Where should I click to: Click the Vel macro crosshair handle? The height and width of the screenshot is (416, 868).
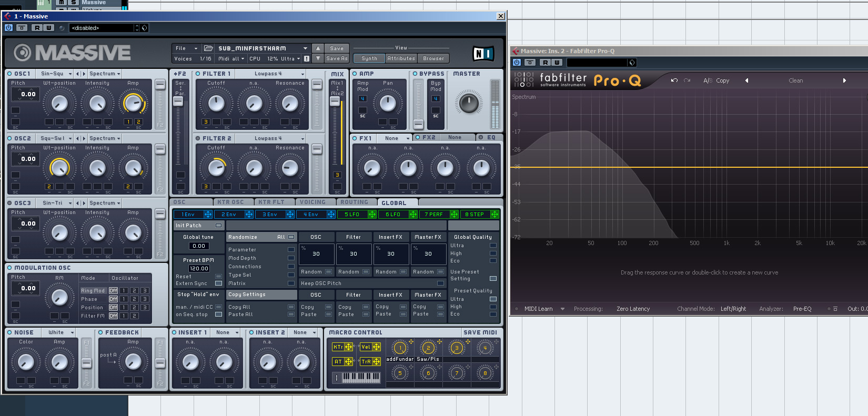(377, 347)
